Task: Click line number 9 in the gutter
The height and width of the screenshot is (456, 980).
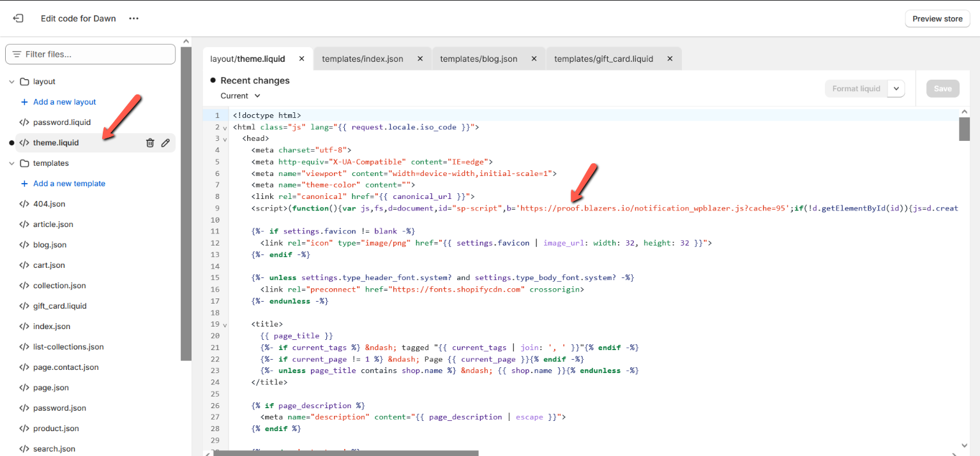Action: (217, 209)
